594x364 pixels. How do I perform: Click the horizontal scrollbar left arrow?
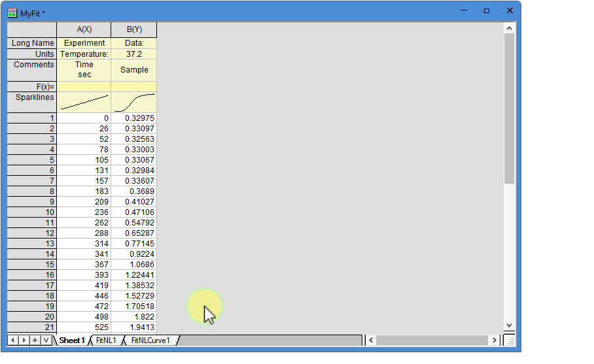371,340
